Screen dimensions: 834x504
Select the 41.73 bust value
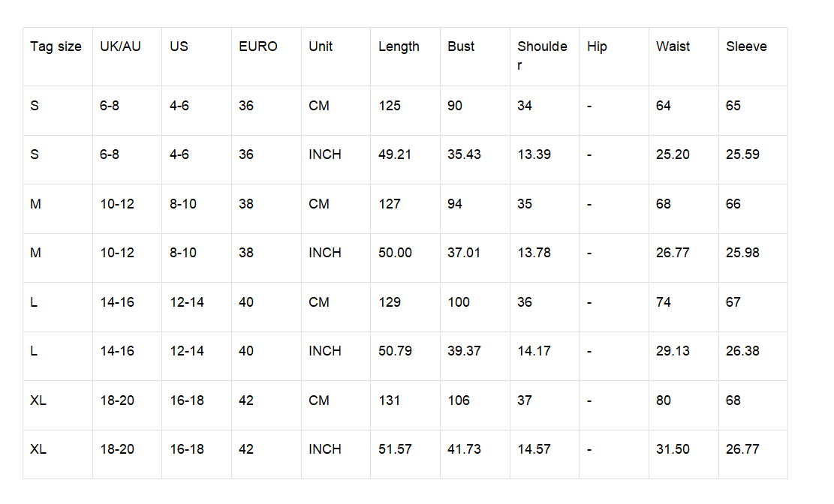[x=464, y=449]
